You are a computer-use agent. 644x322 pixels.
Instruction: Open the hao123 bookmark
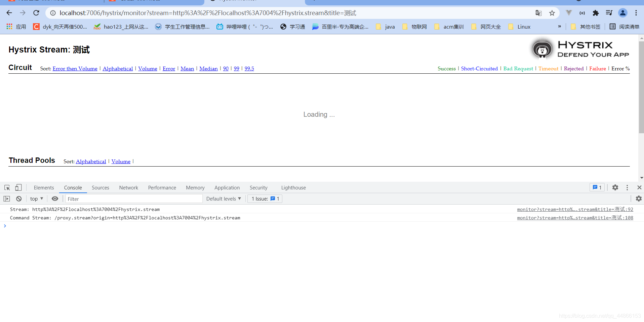click(121, 27)
